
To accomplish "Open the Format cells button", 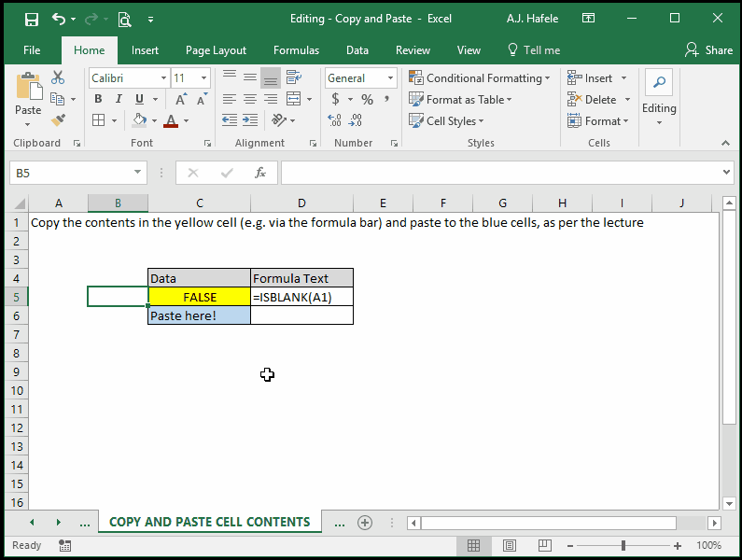I will click(597, 120).
